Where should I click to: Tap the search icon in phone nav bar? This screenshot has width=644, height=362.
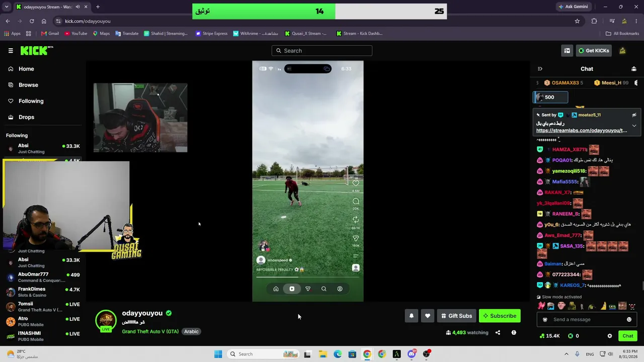coord(324,289)
